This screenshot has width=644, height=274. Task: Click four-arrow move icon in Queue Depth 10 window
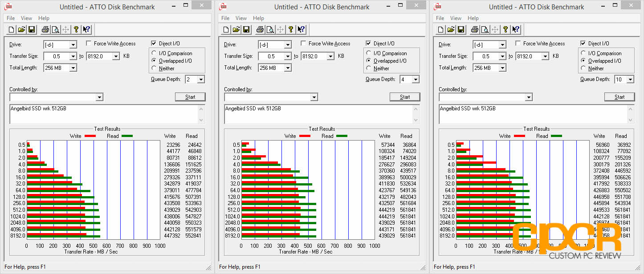(495, 30)
